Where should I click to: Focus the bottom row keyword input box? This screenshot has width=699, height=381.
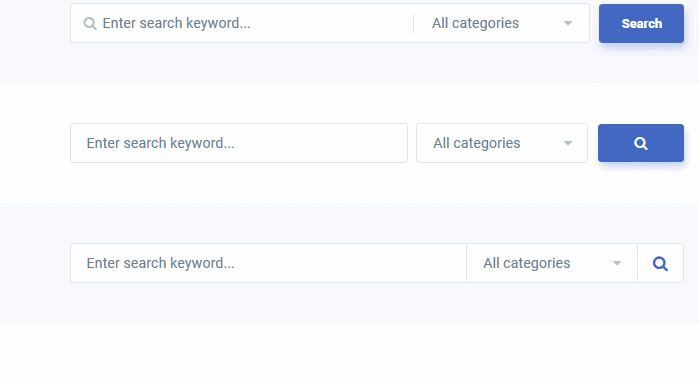tap(268, 263)
